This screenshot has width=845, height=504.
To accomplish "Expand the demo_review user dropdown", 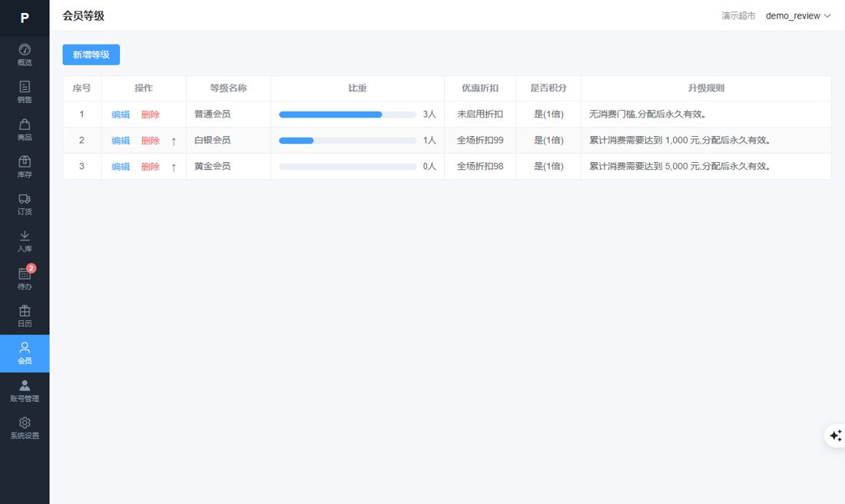I will pyautogui.click(x=798, y=15).
